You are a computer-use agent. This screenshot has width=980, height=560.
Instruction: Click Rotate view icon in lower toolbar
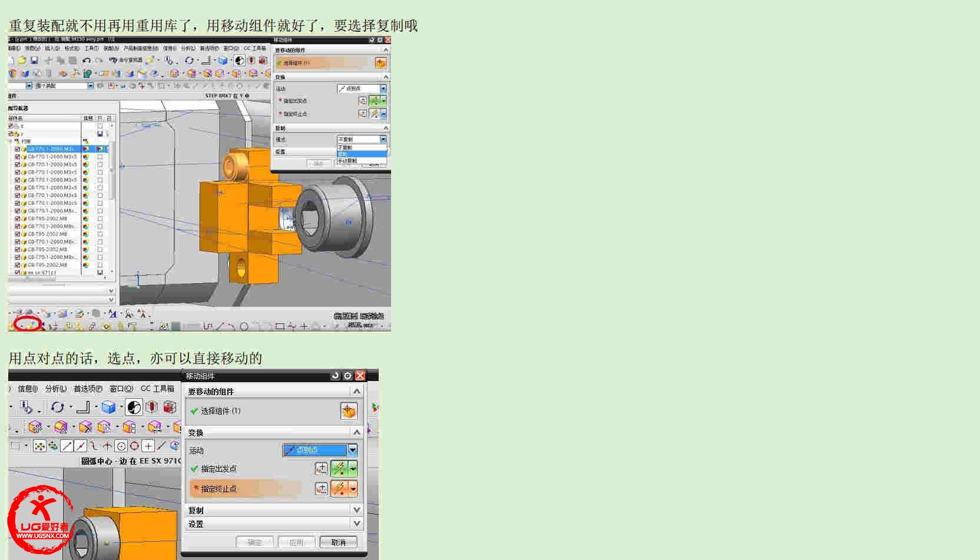57,407
